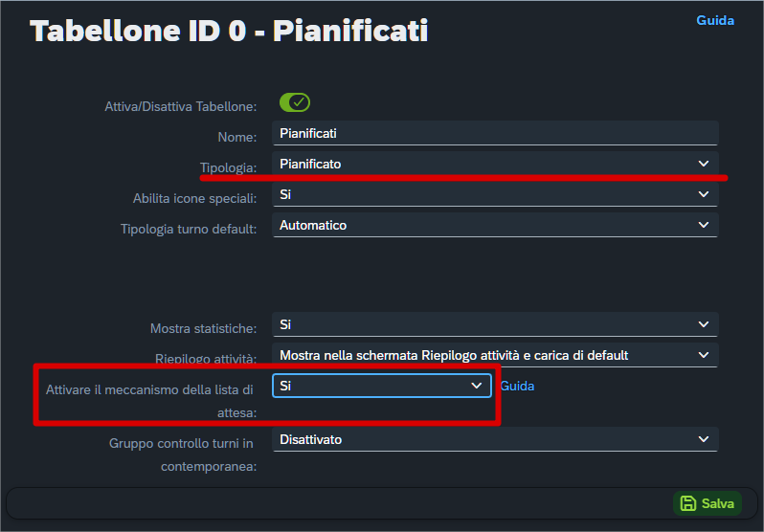Viewport: 764px width, 532px height.
Task: Open the Tipologia turno default dropdown
Action: click(494, 225)
